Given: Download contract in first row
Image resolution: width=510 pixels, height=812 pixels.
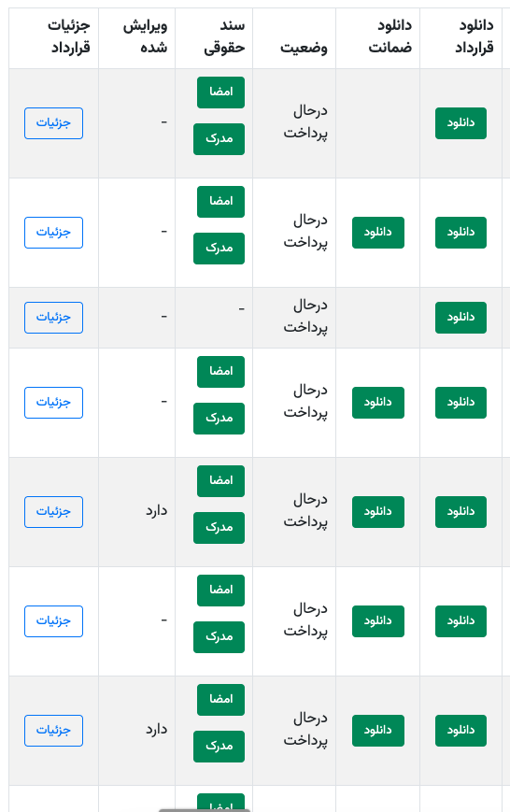Looking at the screenshot, I should [460, 123].
